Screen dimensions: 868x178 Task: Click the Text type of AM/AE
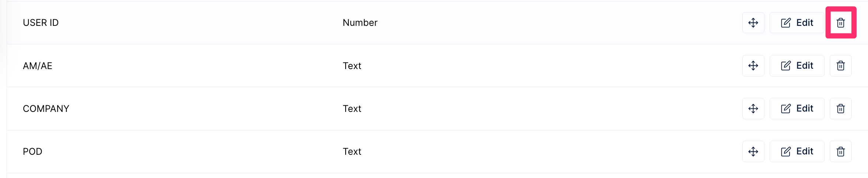[352, 66]
